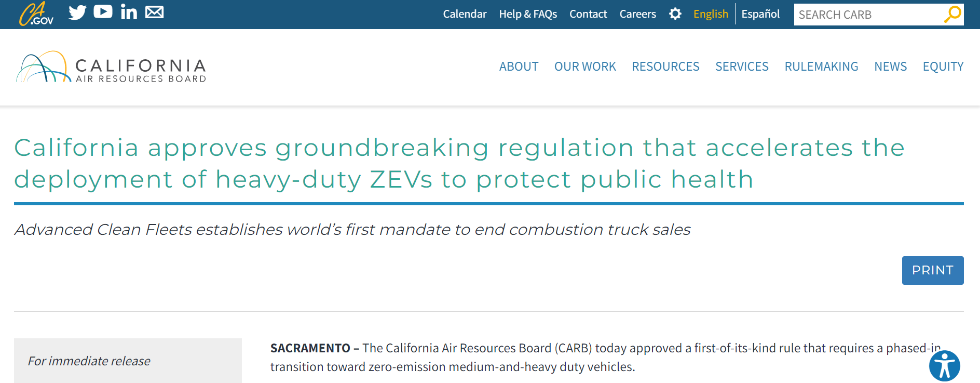980x383 pixels.
Task: Open Help & FAQs link
Action: click(x=528, y=14)
